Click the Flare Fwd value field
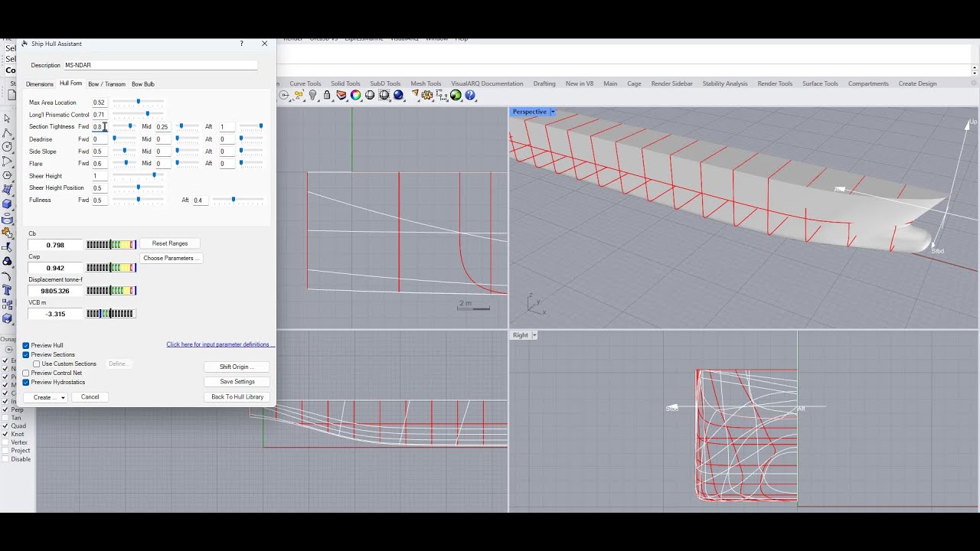The width and height of the screenshot is (980, 551). pos(99,164)
